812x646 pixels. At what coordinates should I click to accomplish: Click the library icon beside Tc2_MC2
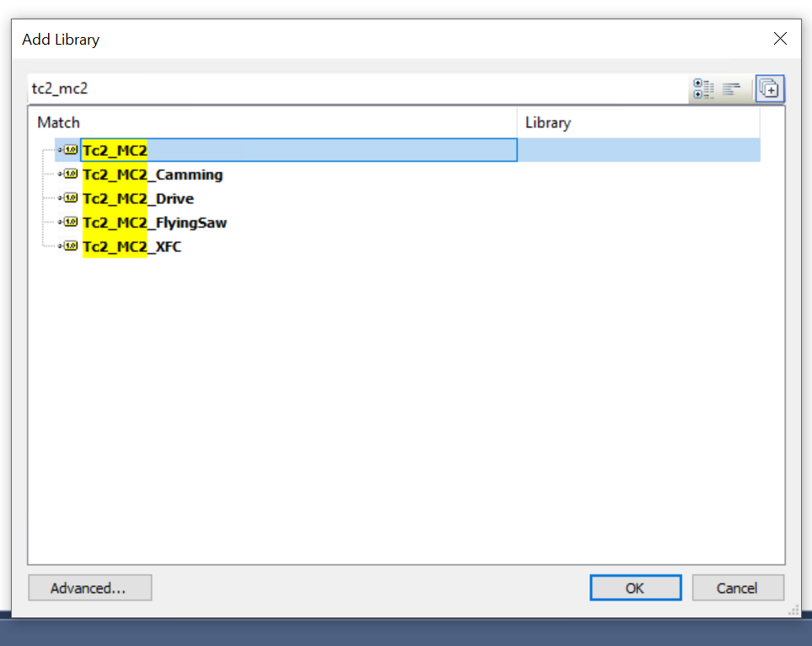67,150
